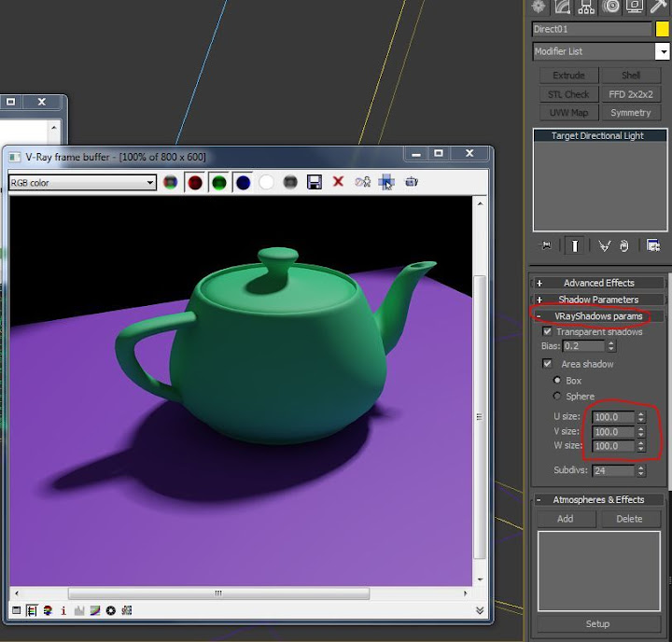Toggle the blue channel button

pyautogui.click(x=243, y=183)
